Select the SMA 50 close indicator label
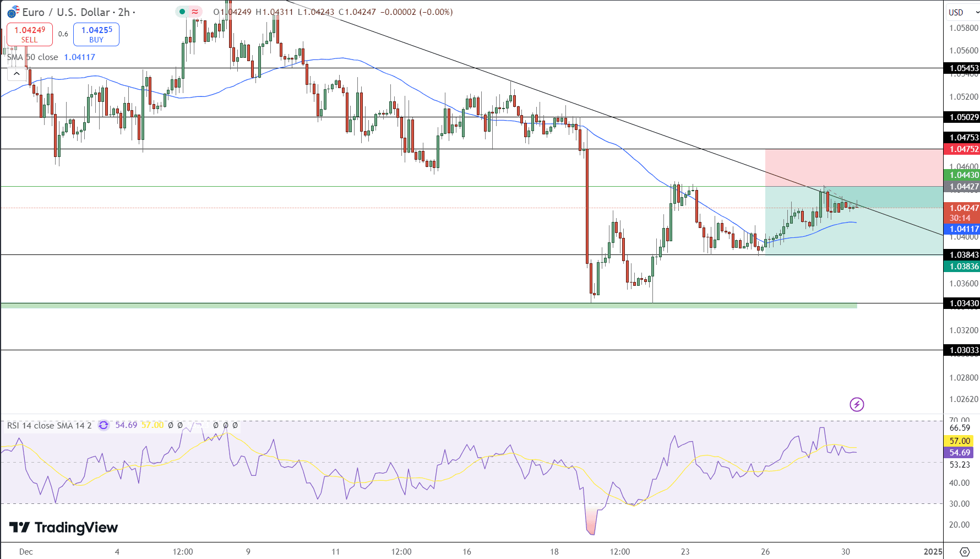Image resolution: width=980 pixels, height=559 pixels. click(x=32, y=57)
